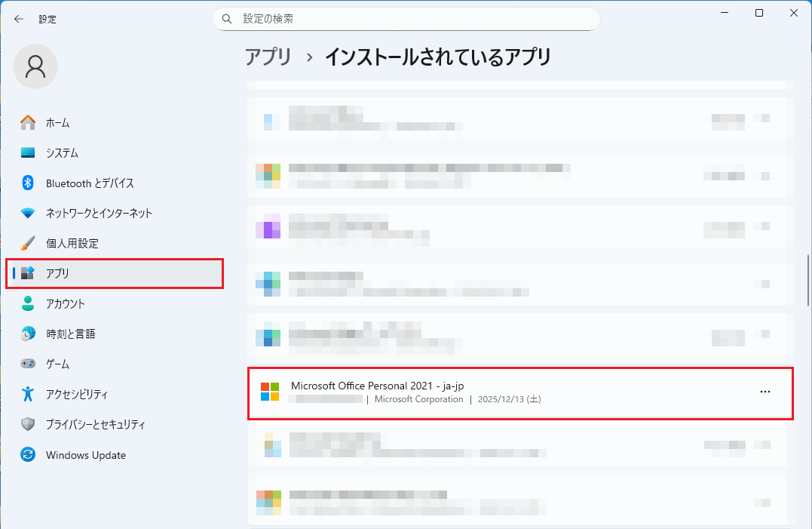Click the System monitor icon
The width and height of the screenshot is (812, 529).
click(x=28, y=152)
